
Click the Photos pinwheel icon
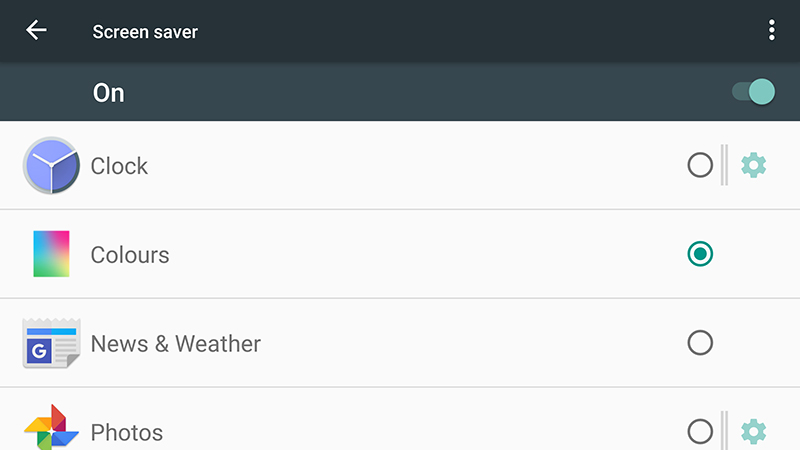(x=51, y=428)
